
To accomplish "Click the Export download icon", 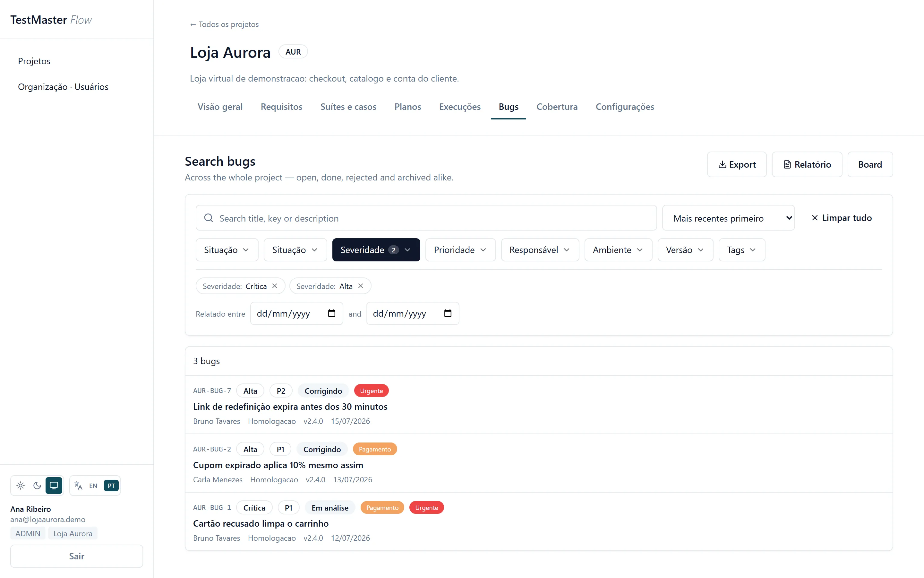I will point(722,164).
